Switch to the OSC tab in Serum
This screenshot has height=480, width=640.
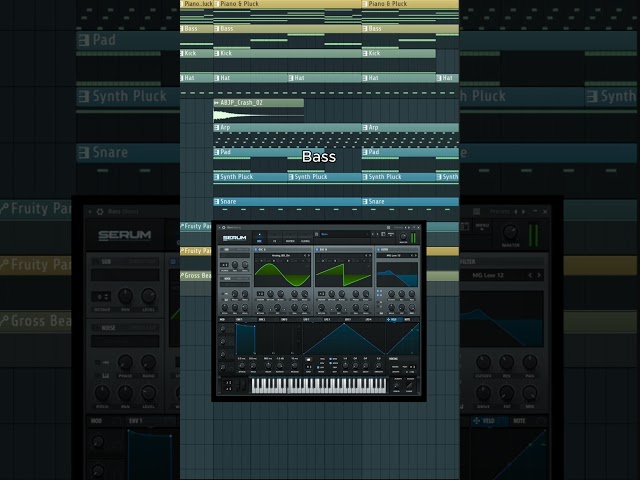click(259, 238)
